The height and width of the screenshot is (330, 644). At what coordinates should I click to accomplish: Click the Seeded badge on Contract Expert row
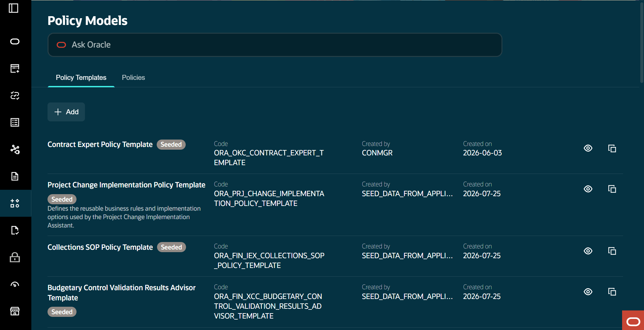coord(171,145)
